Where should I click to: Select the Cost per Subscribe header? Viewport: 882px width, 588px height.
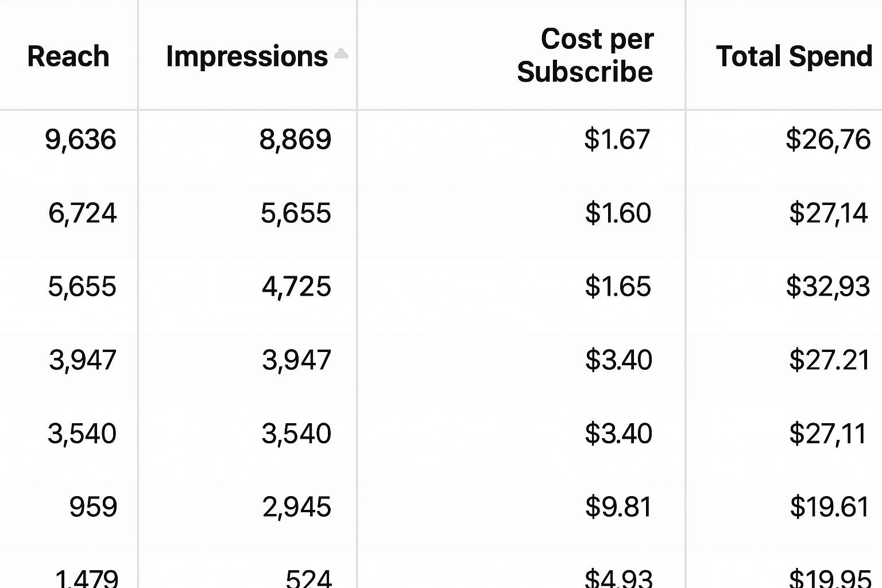(x=585, y=55)
